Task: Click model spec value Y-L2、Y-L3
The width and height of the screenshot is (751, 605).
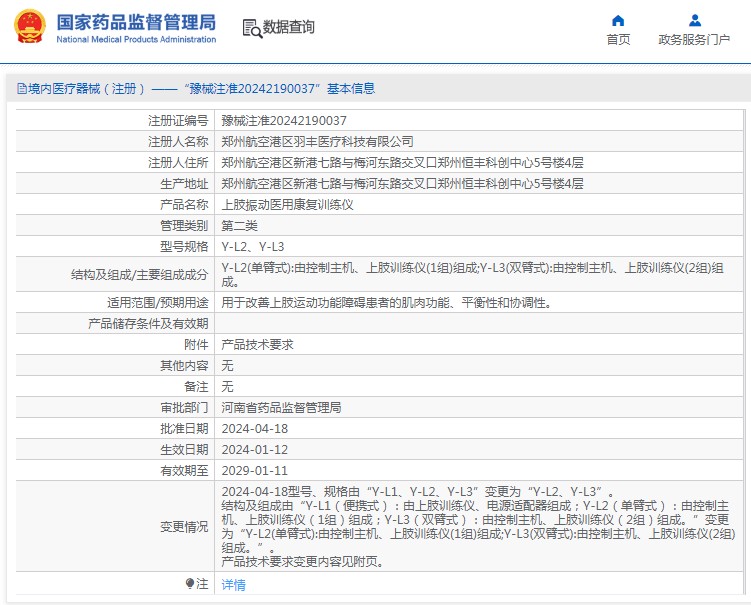Action: [x=253, y=247]
